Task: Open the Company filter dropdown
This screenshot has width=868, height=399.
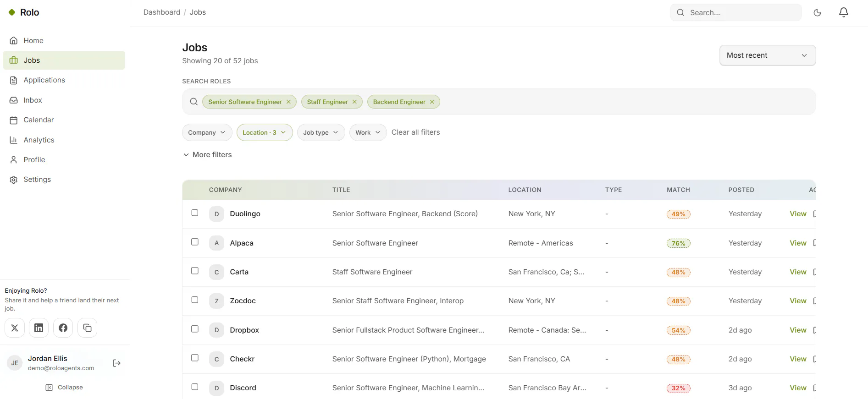Action: coord(207,132)
